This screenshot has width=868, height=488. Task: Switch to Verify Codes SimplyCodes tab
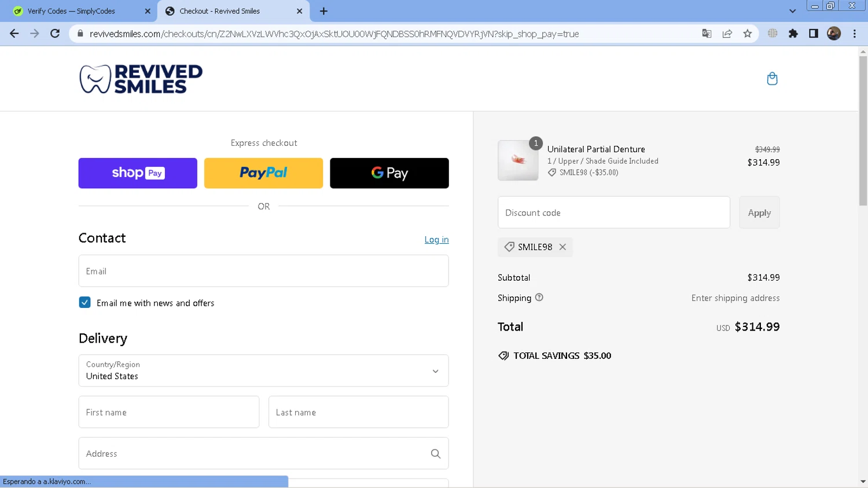click(x=80, y=11)
